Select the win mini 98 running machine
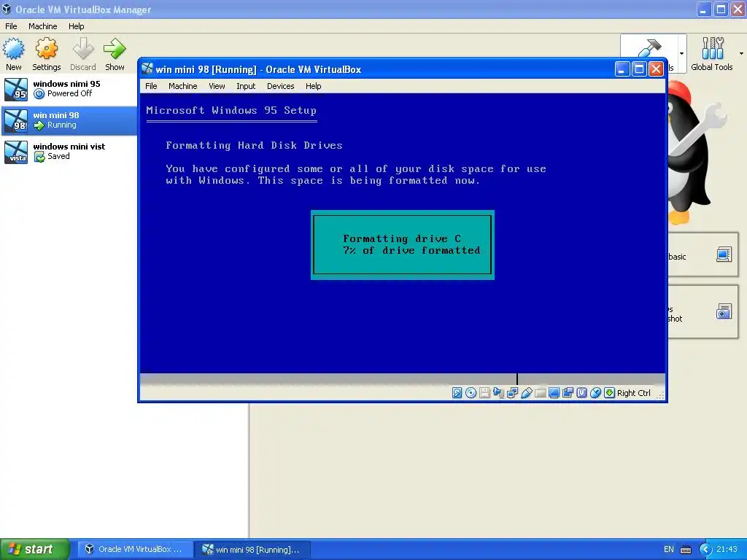This screenshot has height=560, width=747. click(69, 120)
